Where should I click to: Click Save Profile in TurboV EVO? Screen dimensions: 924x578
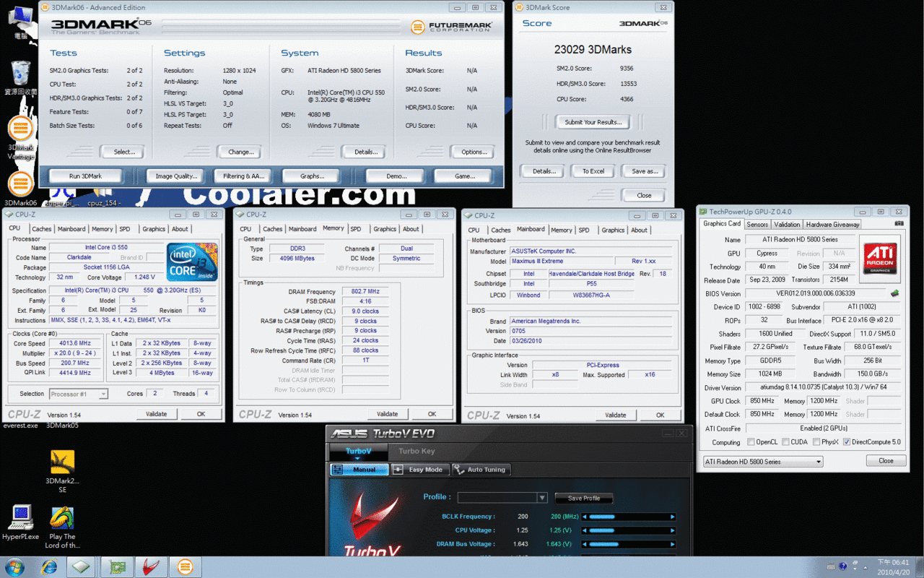point(584,499)
